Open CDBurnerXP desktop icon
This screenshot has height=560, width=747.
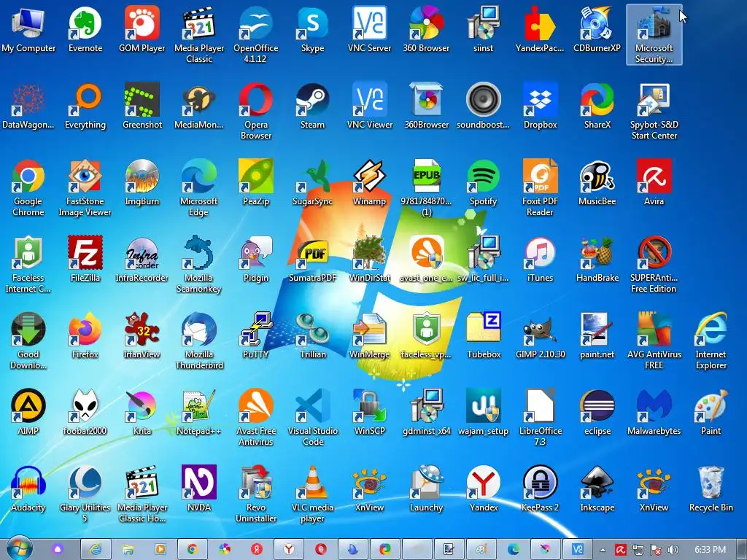[x=597, y=29]
